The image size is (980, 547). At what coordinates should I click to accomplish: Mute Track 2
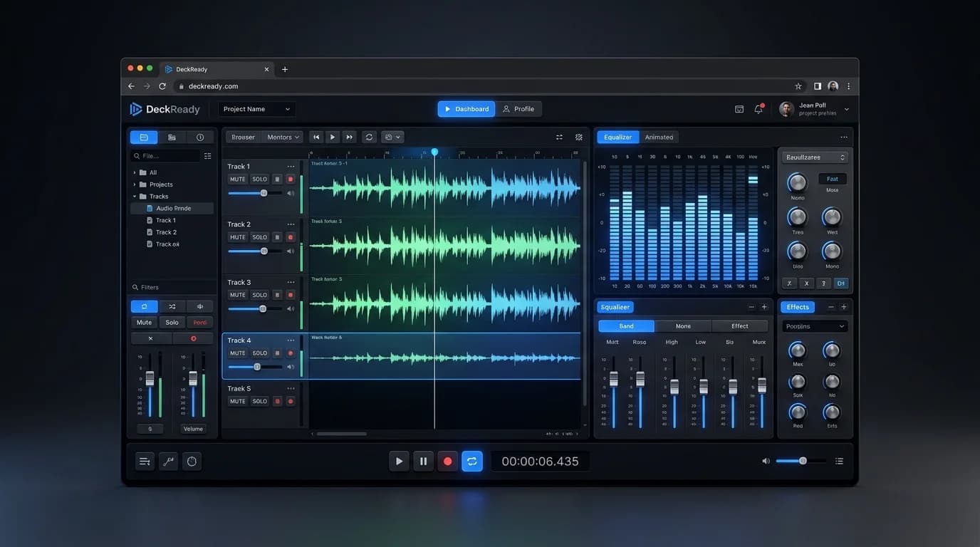(237, 236)
